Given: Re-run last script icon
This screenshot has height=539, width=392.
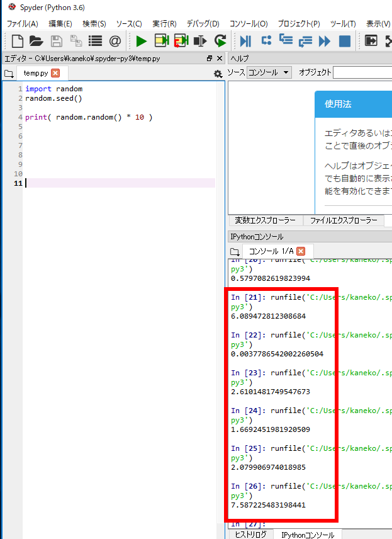Looking at the screenshot, I should (220, 40).
